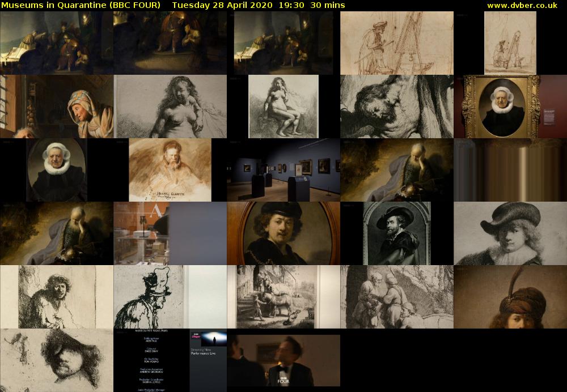
Task: Click the 'MUSEE DU PETIT PALAIS, PARIS' credit line
Action: (151, 331)
